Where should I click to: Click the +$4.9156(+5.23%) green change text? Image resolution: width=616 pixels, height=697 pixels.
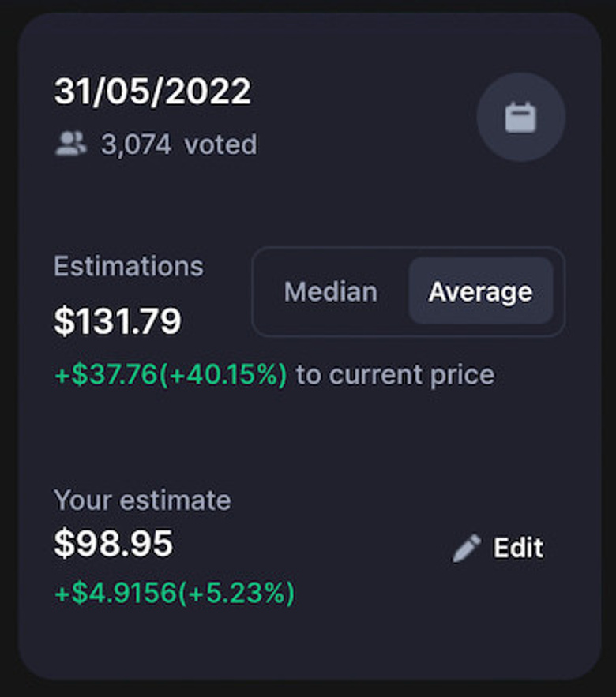(x=175, y=592)
